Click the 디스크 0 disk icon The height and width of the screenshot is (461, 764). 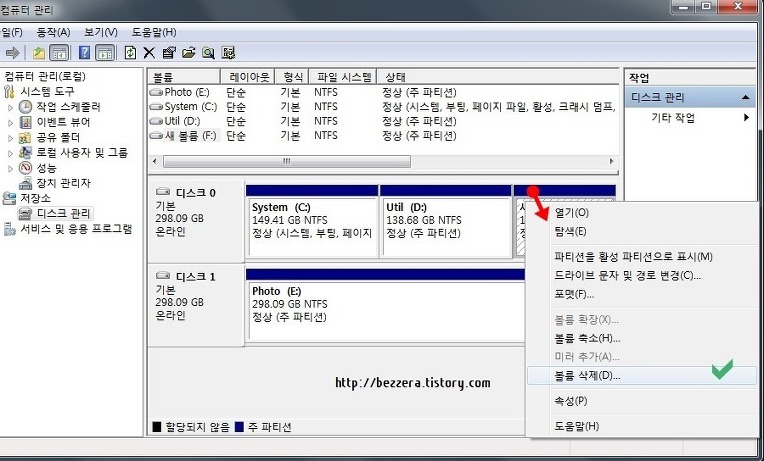pyautogui.click(x=163, y=192)
